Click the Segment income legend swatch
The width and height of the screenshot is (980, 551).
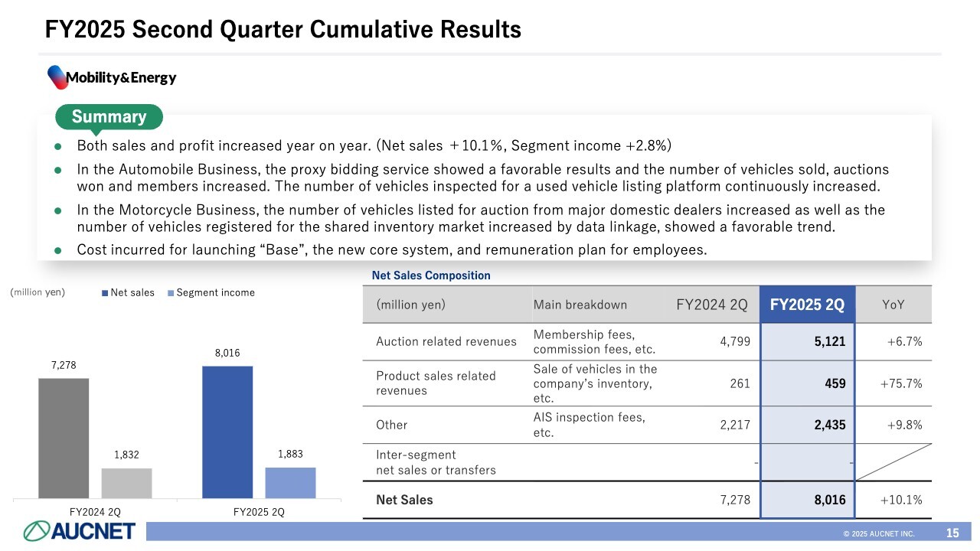[171, 293]
